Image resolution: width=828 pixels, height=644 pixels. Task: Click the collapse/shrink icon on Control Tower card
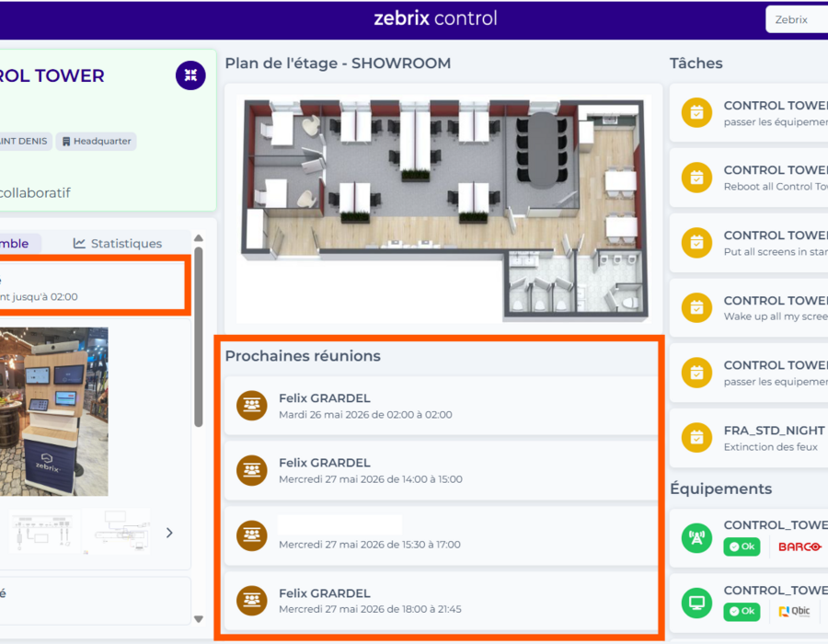pos(190,75)
